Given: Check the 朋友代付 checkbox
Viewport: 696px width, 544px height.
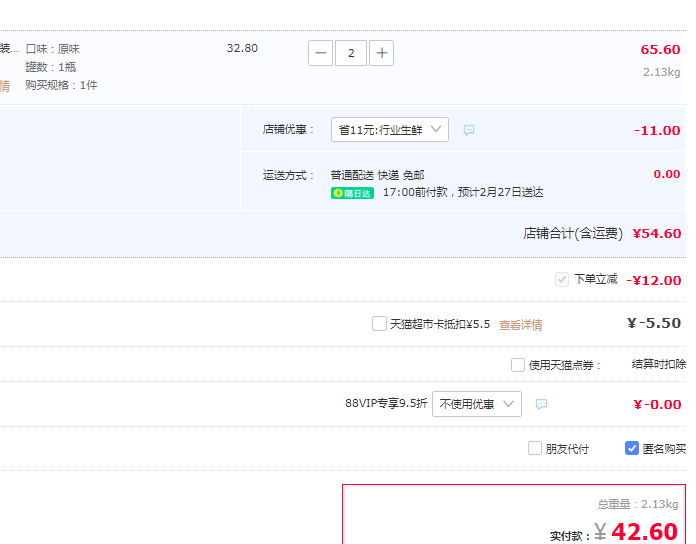Looking at the screenshot, I should click(x=535, y=448).
